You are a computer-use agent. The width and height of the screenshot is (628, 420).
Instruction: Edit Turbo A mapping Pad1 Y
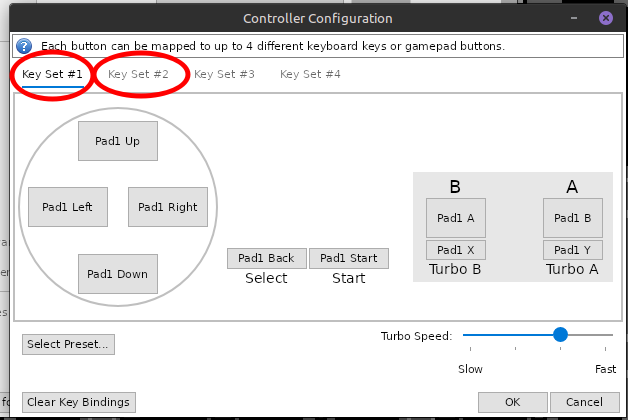(573, 250)
